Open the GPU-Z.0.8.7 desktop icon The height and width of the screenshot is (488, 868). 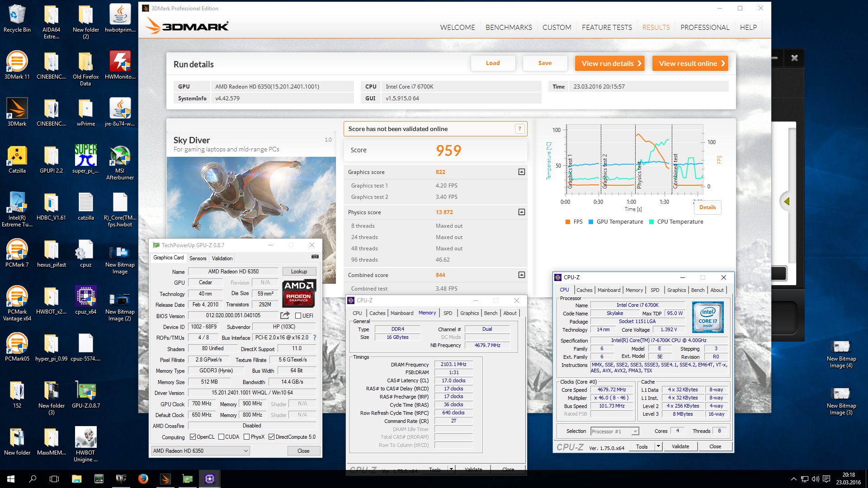[x=85, y=394]
